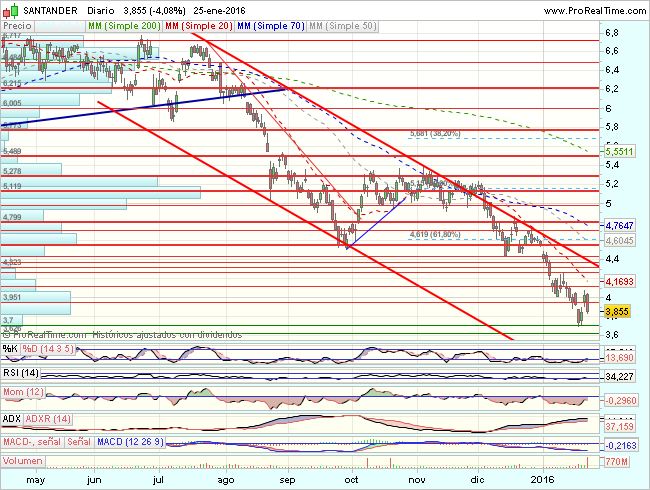The width and height of the screenshot is (650, 490).
Task: Click the 5,278 volume profile level label
Action: 12,171
